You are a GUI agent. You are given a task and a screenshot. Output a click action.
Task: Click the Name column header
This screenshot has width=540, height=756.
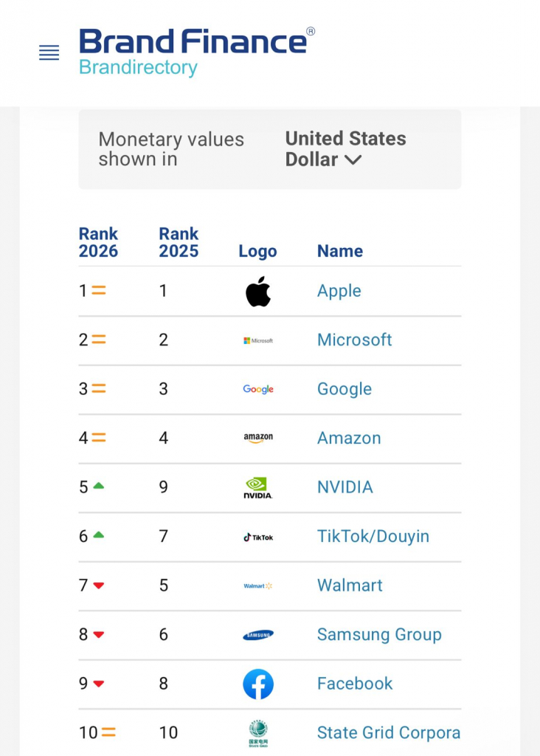tap(340, 251)
